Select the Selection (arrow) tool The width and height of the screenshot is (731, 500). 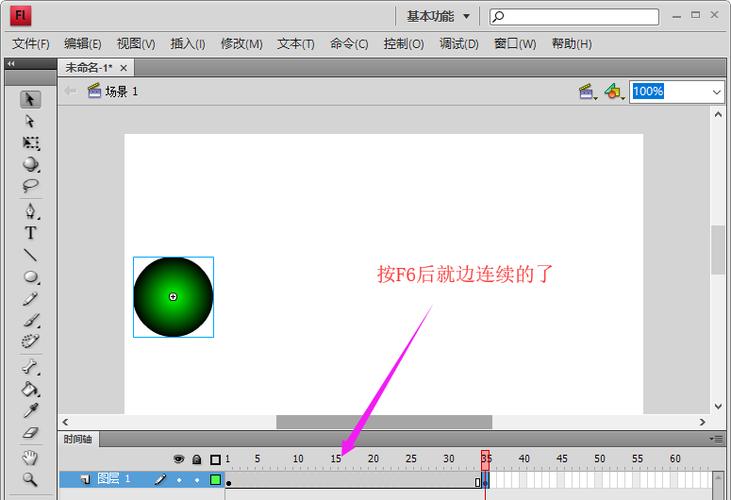coord(30,99)
